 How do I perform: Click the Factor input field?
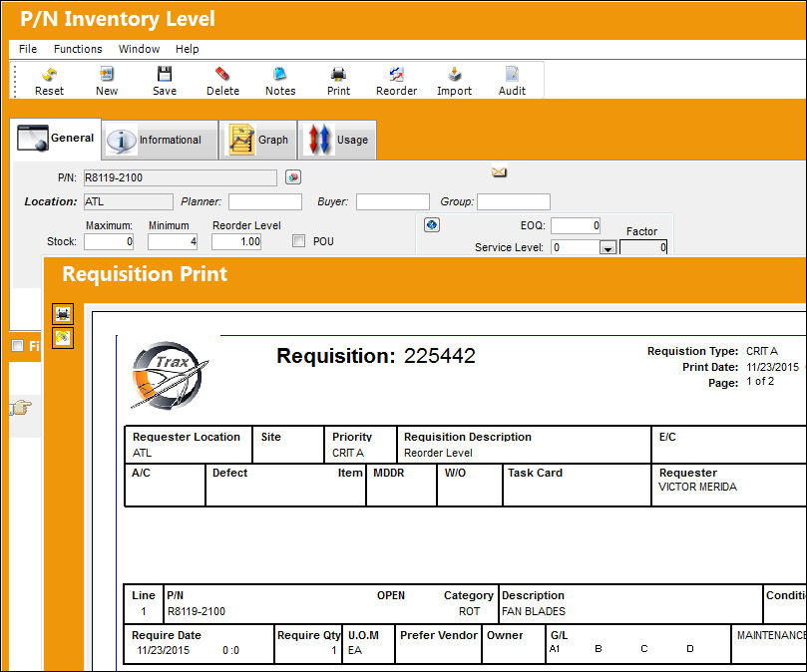coord(643,247)
